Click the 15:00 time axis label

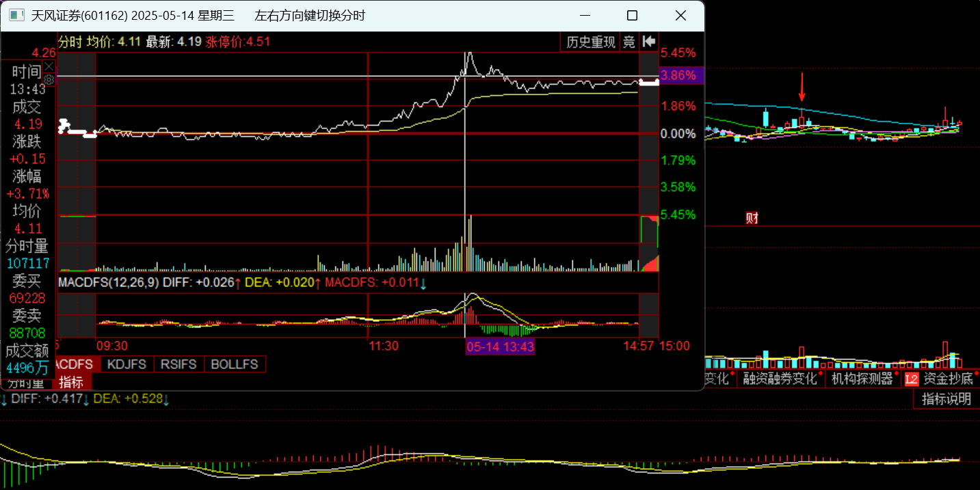675,346
